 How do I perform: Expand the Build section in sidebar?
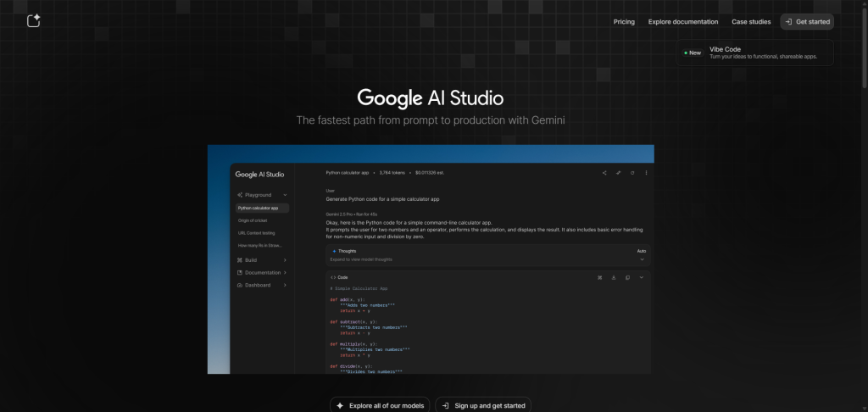[x=285, y=260]
